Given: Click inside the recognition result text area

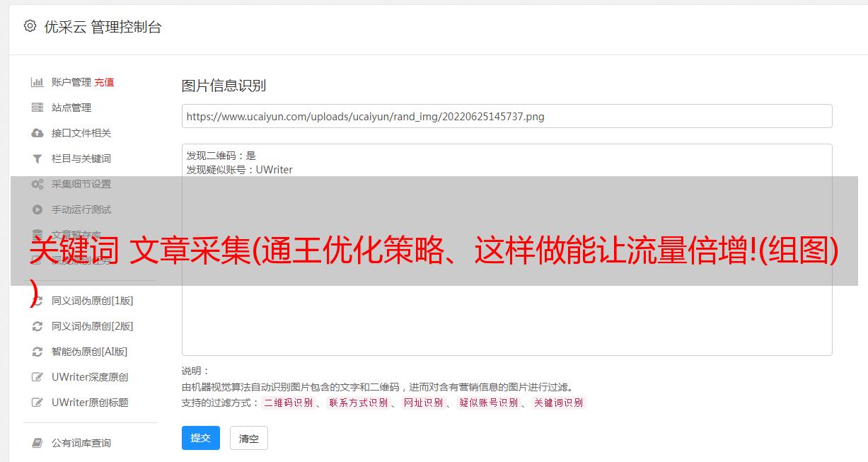Looking at the screenshot, I should [x=507, y=250].
